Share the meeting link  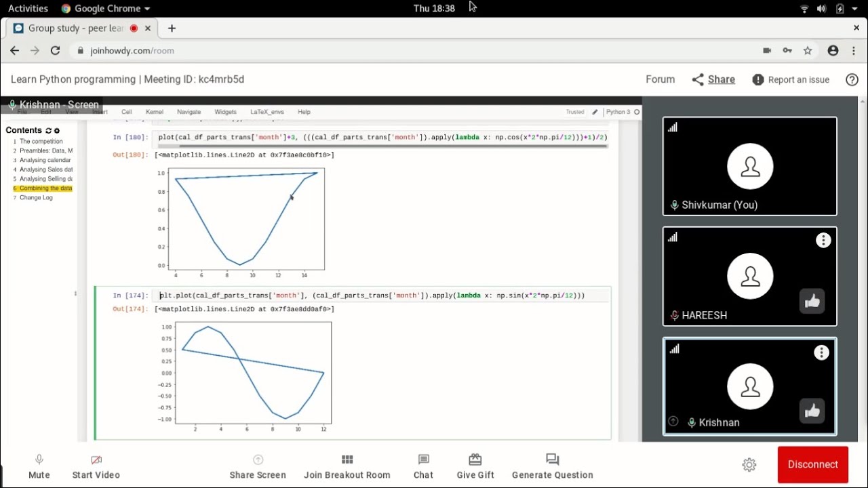713,79
